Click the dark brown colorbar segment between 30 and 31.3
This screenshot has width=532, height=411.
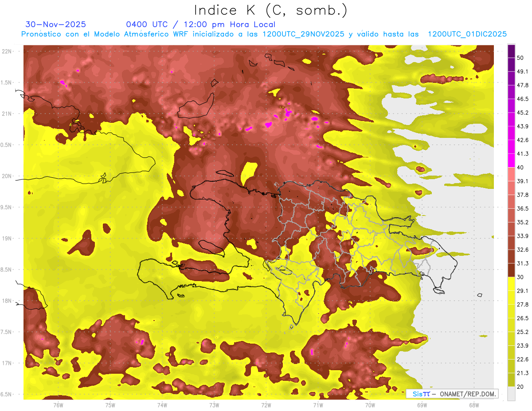click(511, 270)
